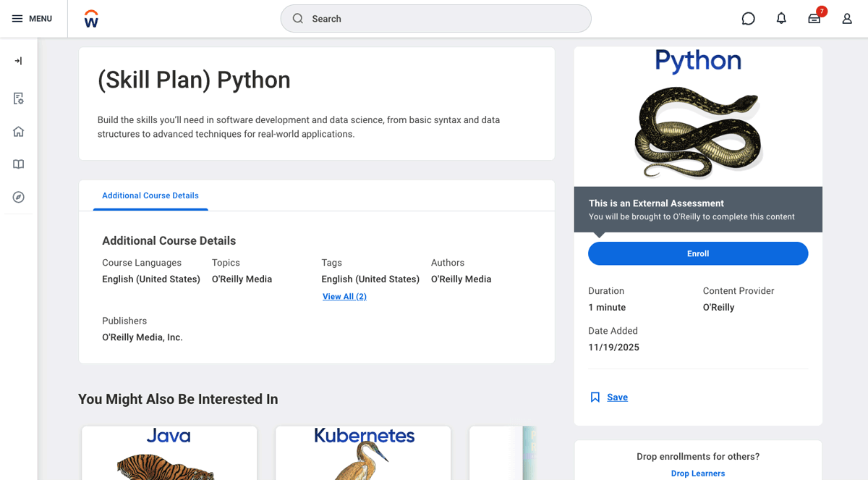Open the hamburger MENU button
The width and height of the screenshot is (868, 480).
[32, 19]
